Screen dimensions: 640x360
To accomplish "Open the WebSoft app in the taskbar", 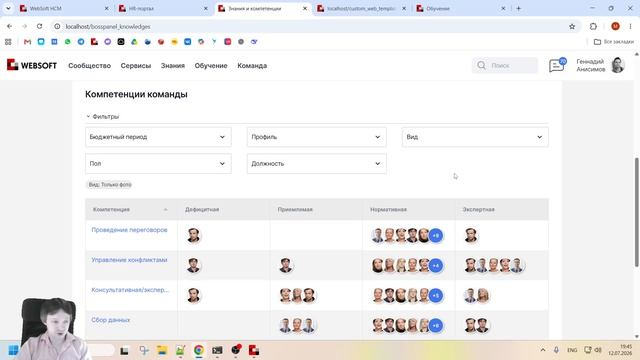I will click(x=254, y=350).
